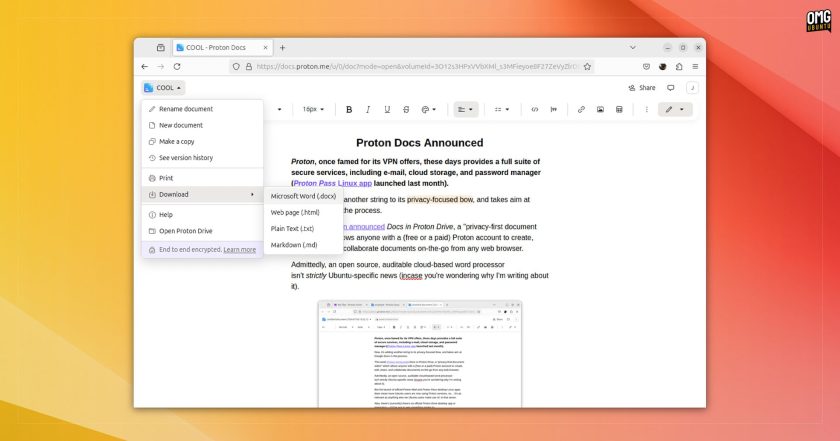Viewport: 840px width, 441px height.
Task: Go forward with browser forward arrow
Action: (161, 66)
